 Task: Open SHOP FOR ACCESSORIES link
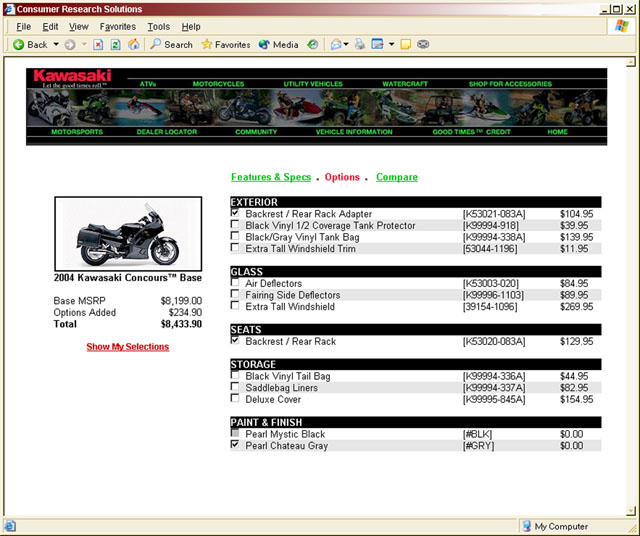[x=510, y=84]
